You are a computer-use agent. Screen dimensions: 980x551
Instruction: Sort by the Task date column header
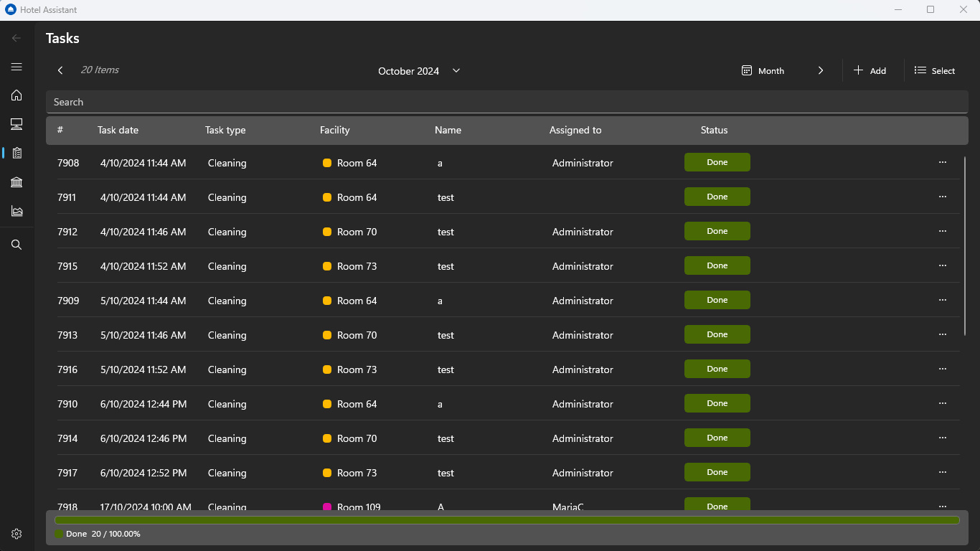tap(118, 130)
